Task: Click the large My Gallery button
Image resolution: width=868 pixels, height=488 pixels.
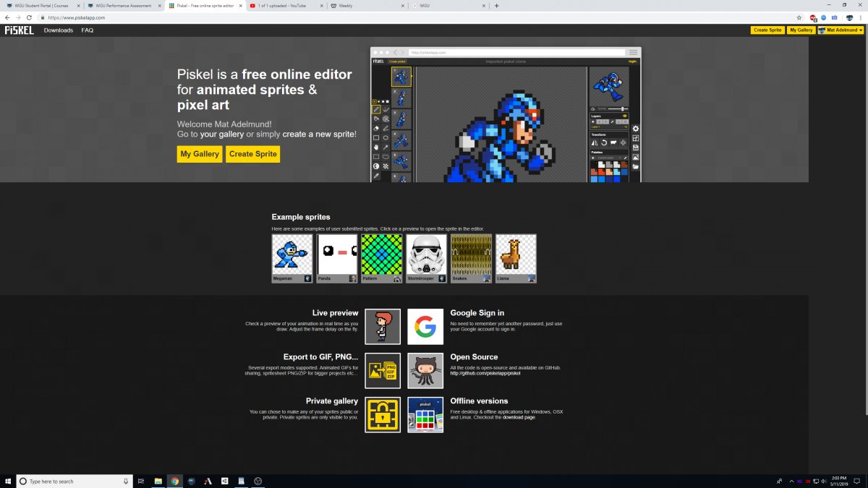Action: (200, 154)
